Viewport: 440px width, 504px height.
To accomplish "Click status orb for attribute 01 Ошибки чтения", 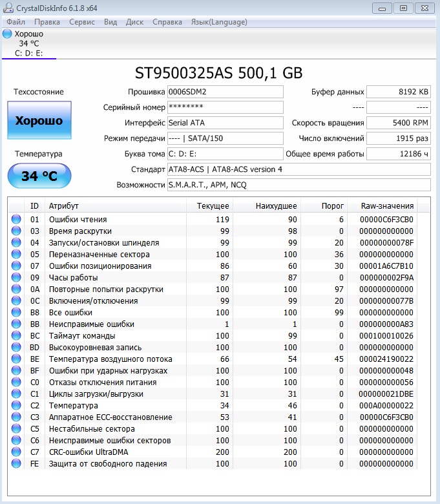I will tap(16, 220).
